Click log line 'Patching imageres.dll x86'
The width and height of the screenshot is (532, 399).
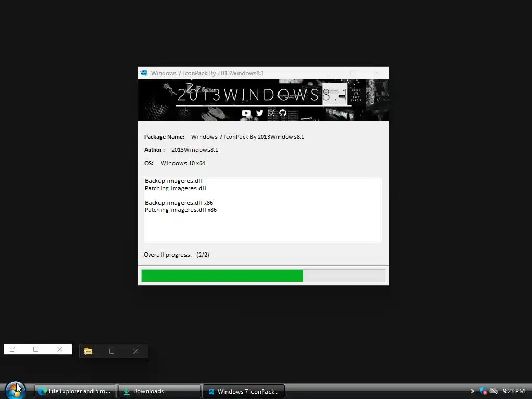coord(181,210)
